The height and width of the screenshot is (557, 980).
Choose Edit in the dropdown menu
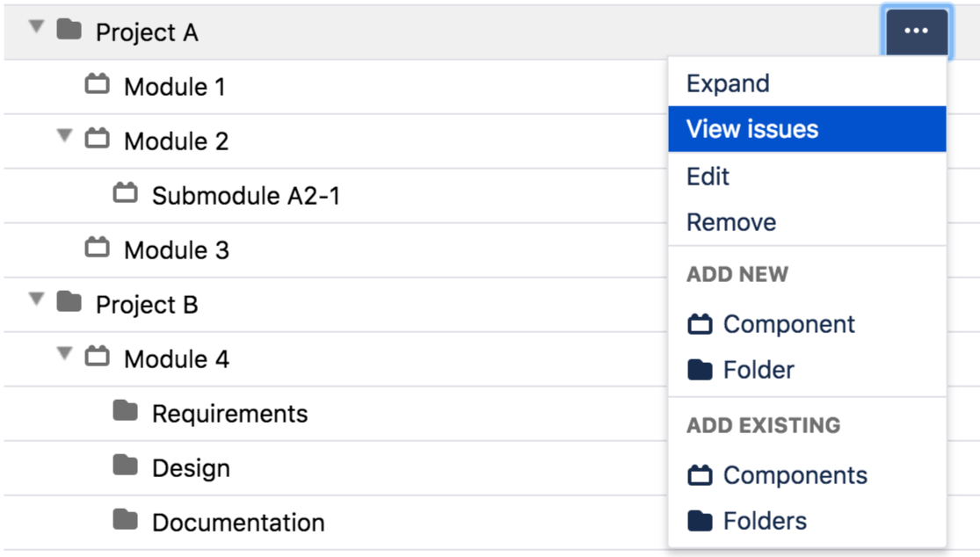point(708,177)
